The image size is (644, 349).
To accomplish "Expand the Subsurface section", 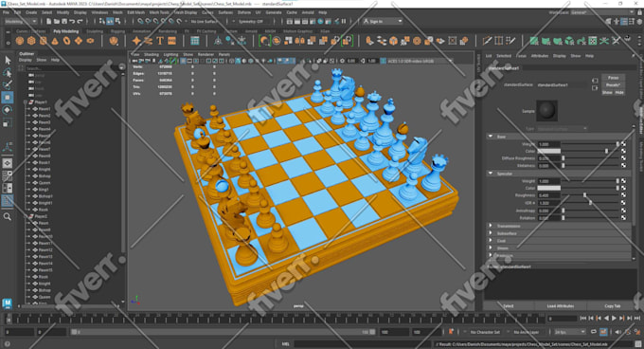I will (x=491, y=233).
